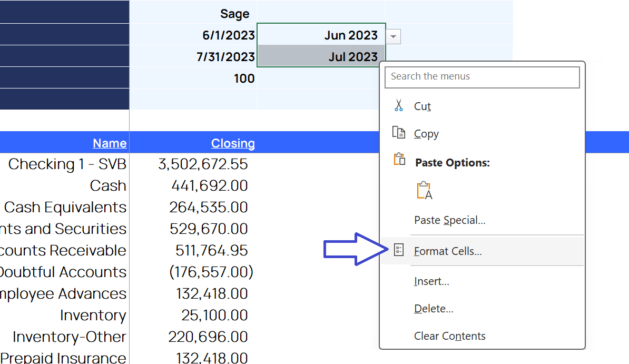Select the Jun 2023 cell

[321, 35]
